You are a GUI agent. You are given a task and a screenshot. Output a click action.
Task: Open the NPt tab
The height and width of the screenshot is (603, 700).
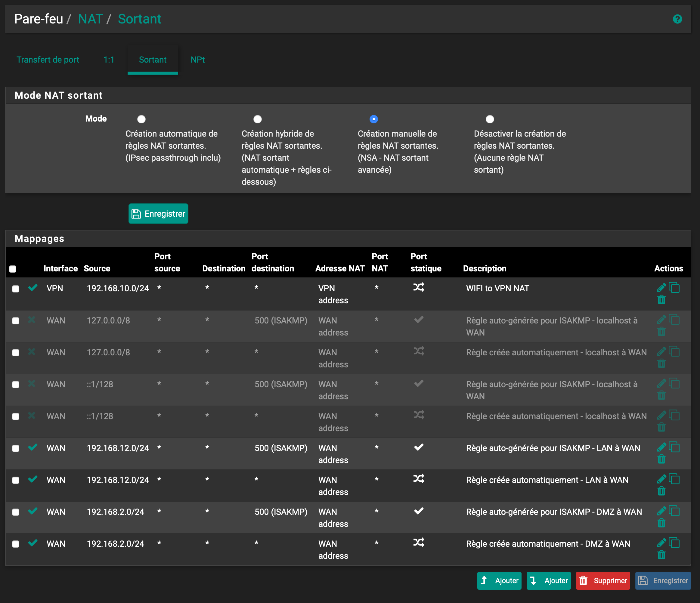[x=197, y=60]
